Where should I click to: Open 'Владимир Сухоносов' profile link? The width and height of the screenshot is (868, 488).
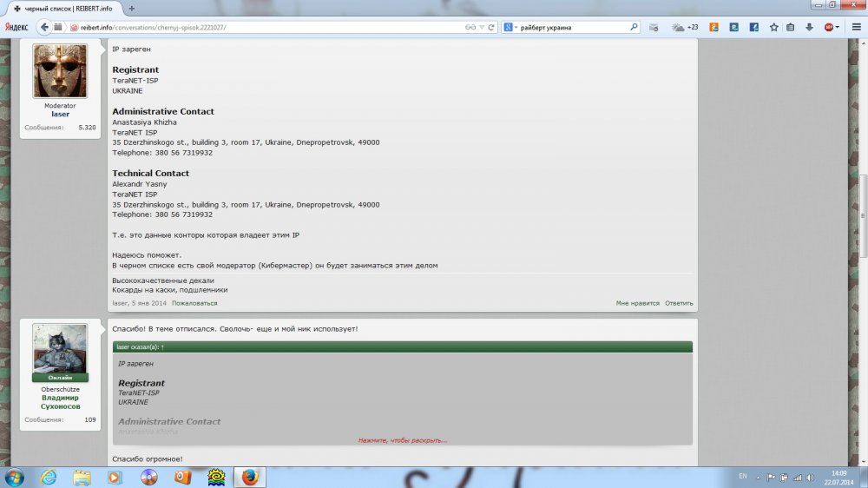point(60,402)
